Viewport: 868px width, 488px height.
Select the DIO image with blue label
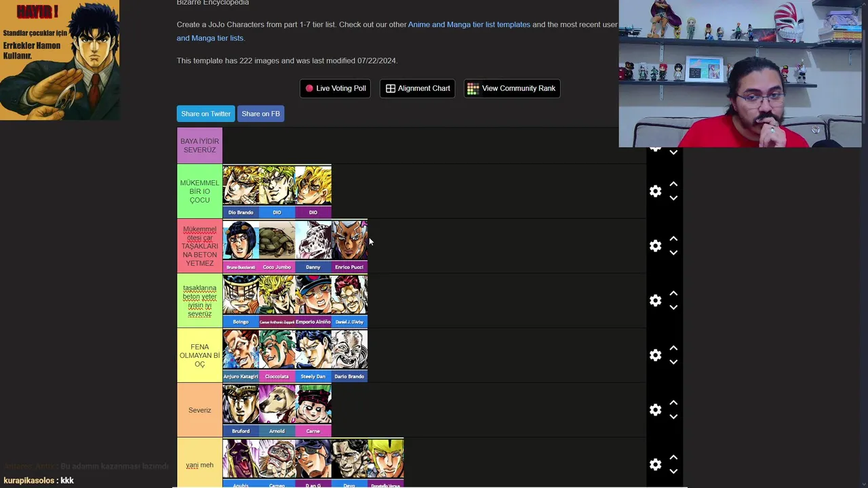(277, 191)
